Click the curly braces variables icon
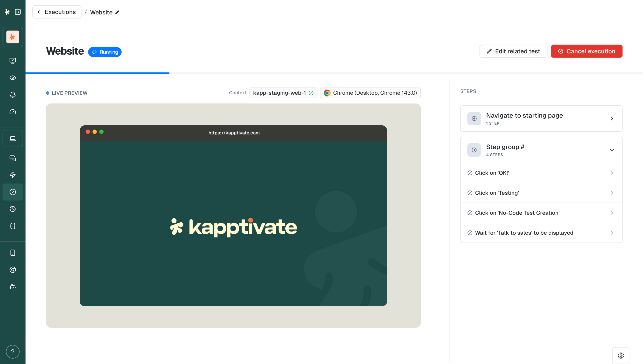Screen dimensions: 643x364 pos(13,226)
